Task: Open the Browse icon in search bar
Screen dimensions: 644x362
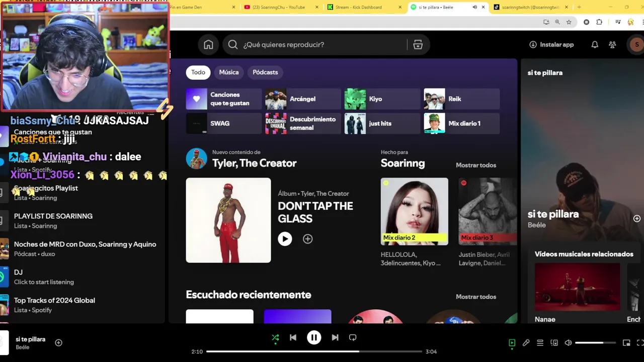Action: [418, 45]
